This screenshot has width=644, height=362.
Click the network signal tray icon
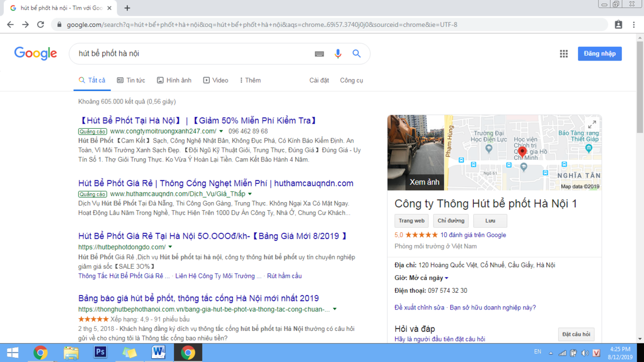coord(562,353)
